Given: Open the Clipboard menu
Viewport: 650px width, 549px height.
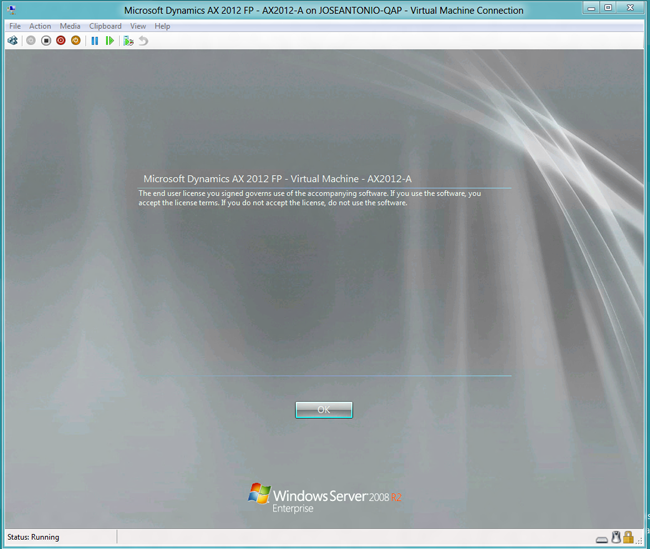Looking at the screenshot, I should [x=105, y=26].
